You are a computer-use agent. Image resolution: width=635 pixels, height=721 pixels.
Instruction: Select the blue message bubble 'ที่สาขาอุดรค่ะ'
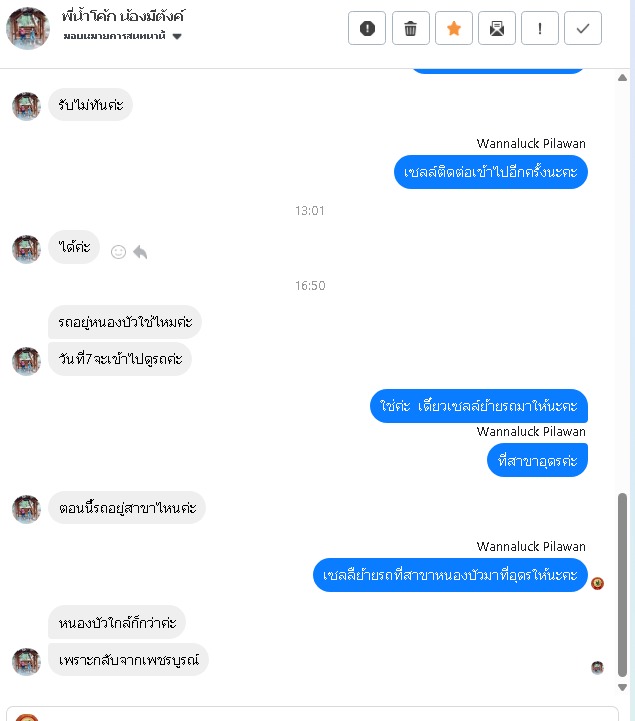click(537, 460)
